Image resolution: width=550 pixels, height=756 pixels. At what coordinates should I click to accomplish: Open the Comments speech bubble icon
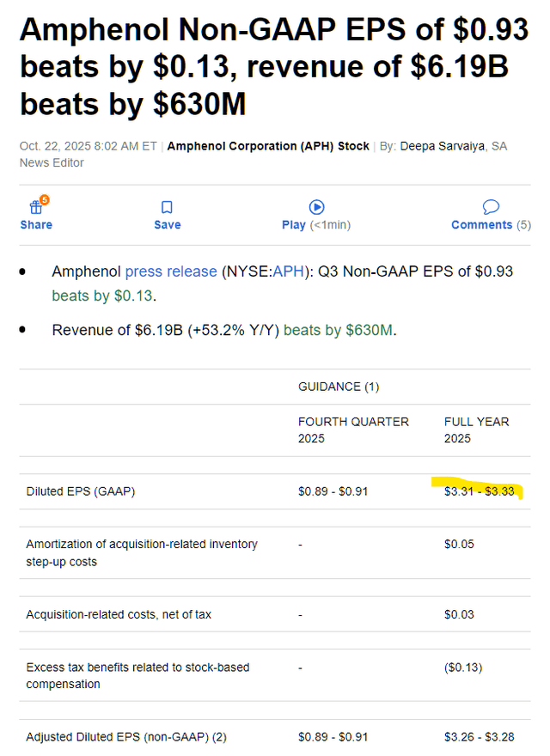point(491,207)
